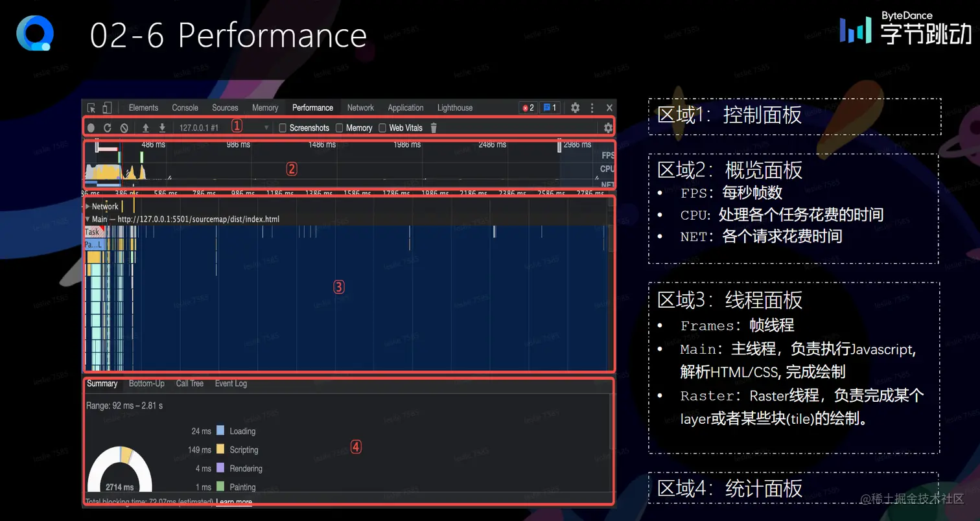The width and height of the screenshot is (980, 521).
Task: Click the FPS row label in overview
Action: coord(608,156)
